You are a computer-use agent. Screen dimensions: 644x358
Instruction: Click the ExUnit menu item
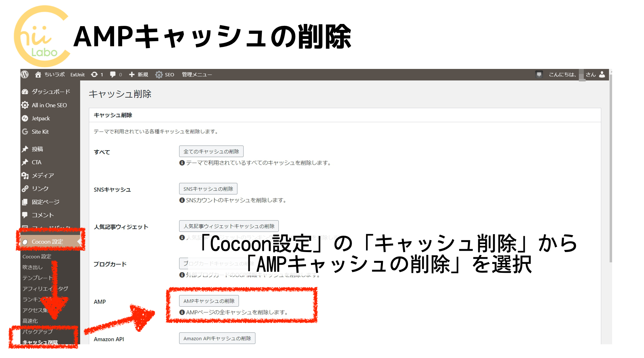pyautogui.click(x=77, y=74)
